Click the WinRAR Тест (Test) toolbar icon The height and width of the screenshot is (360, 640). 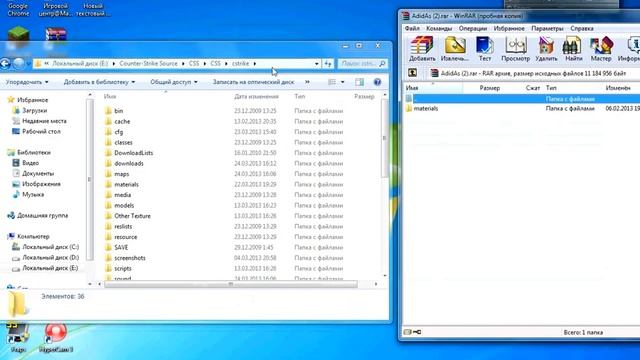tap(484, 49)
